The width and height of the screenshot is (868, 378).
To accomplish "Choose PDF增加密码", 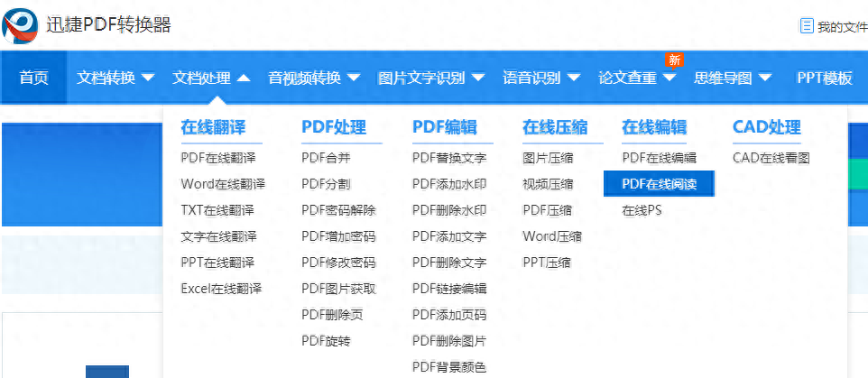I will [338, 236].
